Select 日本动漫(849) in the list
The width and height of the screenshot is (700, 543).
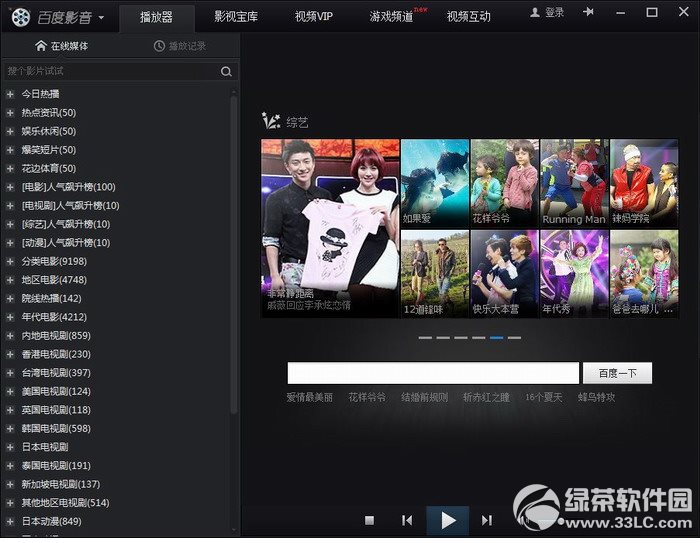[51, 521]
